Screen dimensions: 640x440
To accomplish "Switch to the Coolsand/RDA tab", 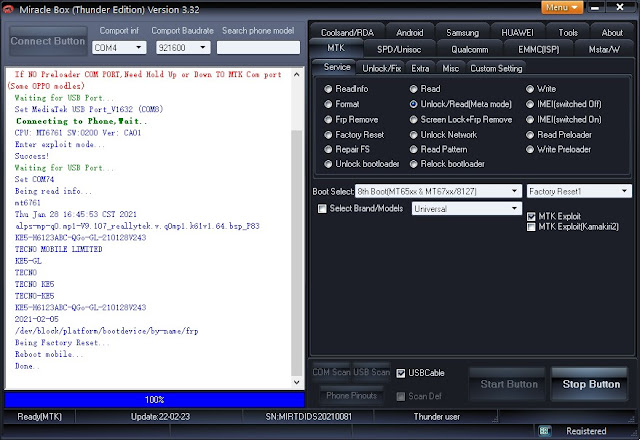I will coord(347,32).
